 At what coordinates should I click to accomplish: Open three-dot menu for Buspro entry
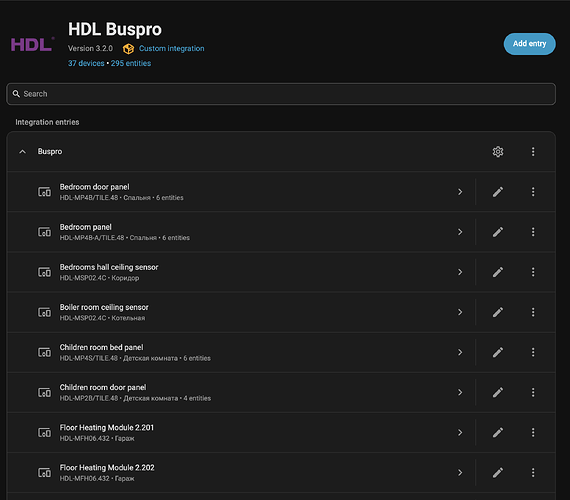pyautogui.click(x=533, y=152)
